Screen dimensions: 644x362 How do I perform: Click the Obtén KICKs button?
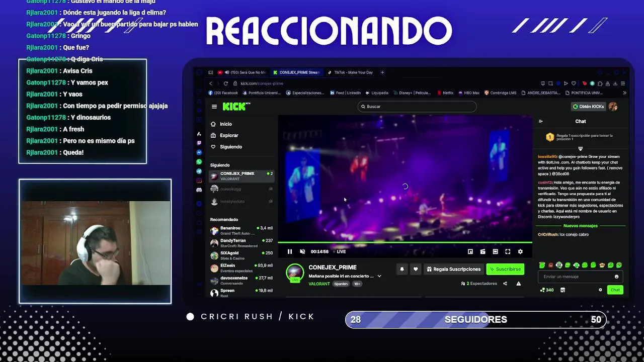(588, 107)
